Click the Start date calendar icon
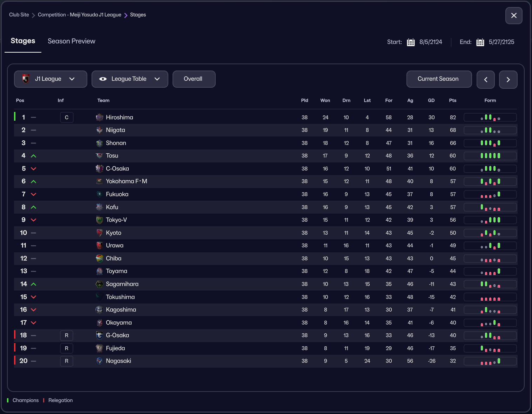 (411, 42)
